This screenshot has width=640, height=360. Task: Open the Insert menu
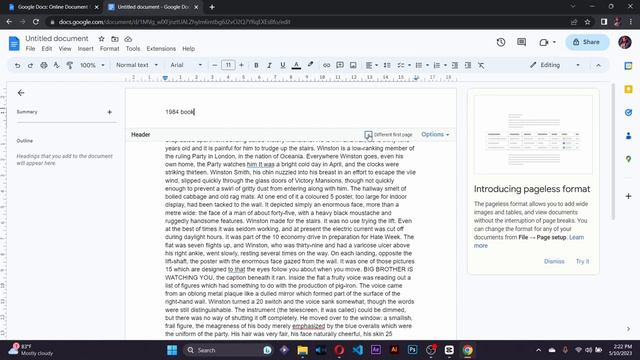coord(85,49)
